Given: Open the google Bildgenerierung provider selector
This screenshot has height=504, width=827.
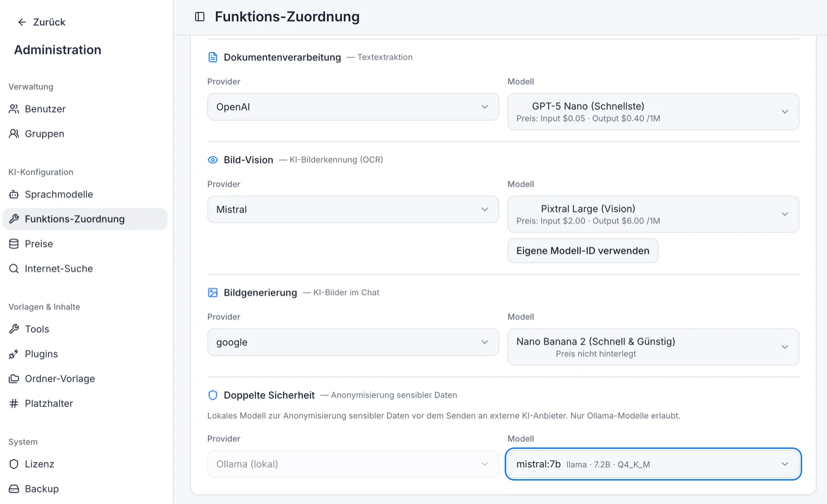Looking at the screenshot, I should coord(353,342).
